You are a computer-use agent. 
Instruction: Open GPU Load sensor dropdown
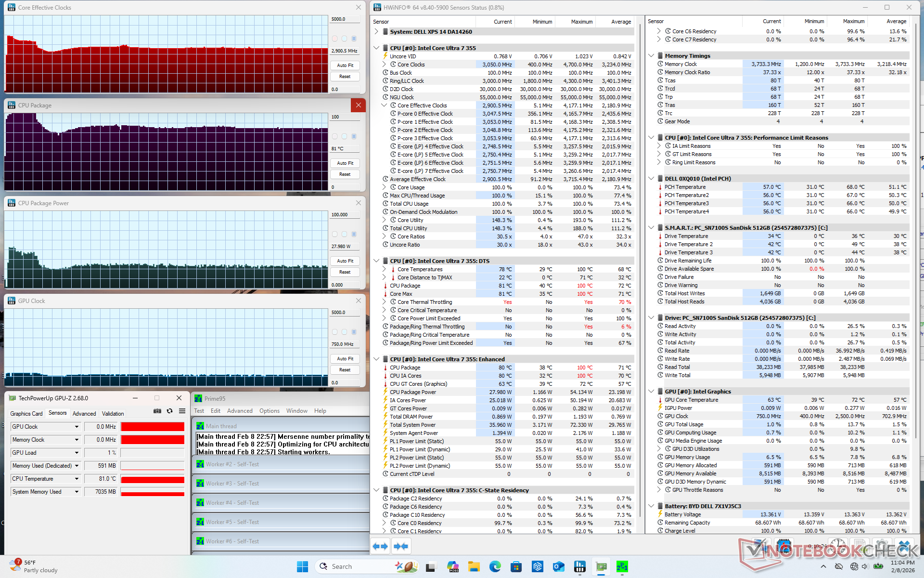click(77, 453)
